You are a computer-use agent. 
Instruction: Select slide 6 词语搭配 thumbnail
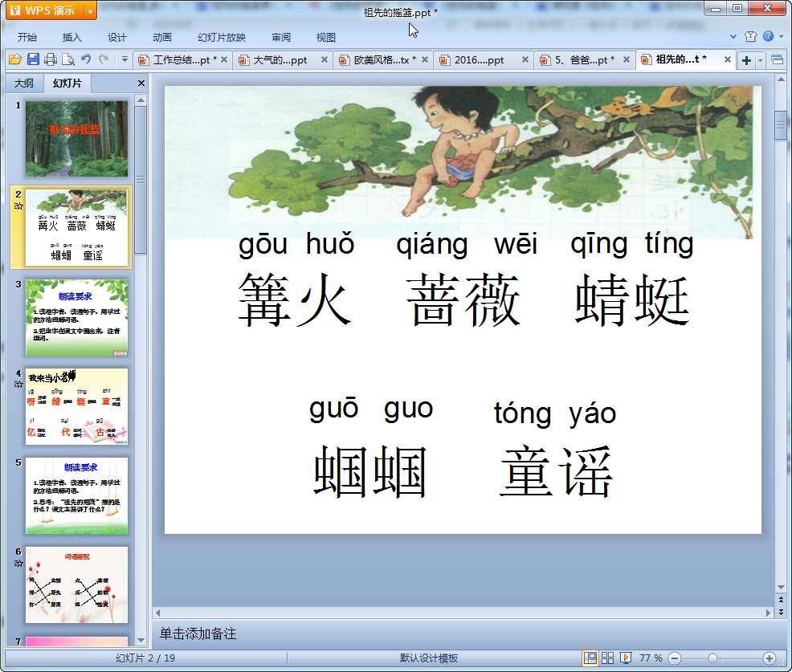click(77, 585)
